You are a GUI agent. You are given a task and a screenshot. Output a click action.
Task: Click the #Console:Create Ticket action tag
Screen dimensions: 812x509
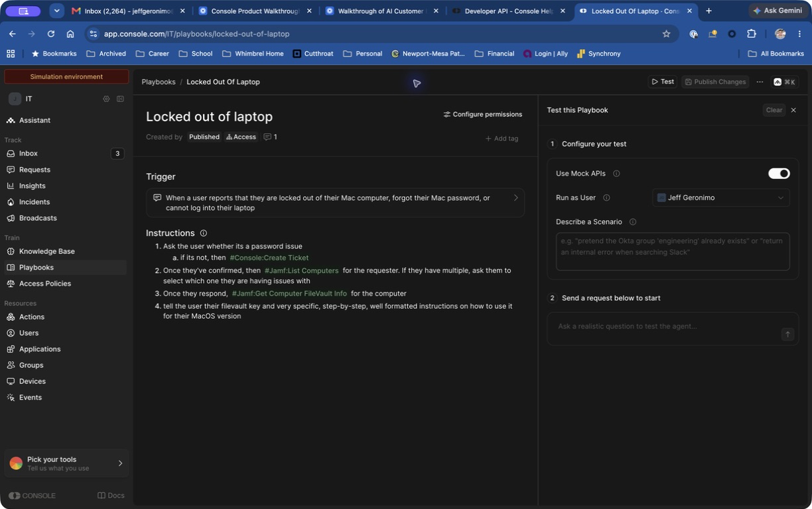[269, 258]
